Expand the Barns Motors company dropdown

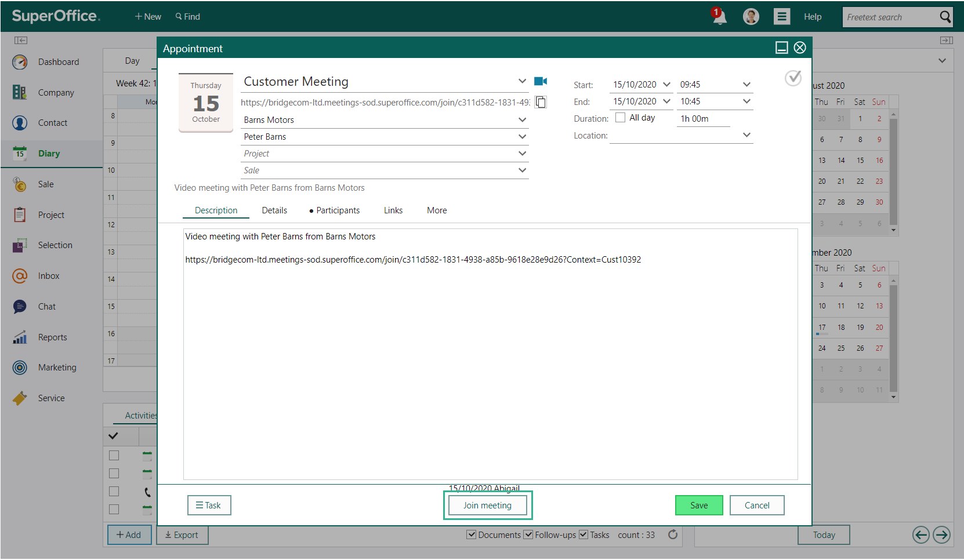[522, 120]
